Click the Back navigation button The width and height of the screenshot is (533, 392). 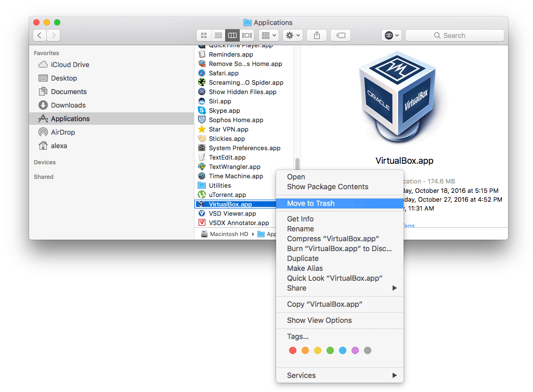pos(40,35)
